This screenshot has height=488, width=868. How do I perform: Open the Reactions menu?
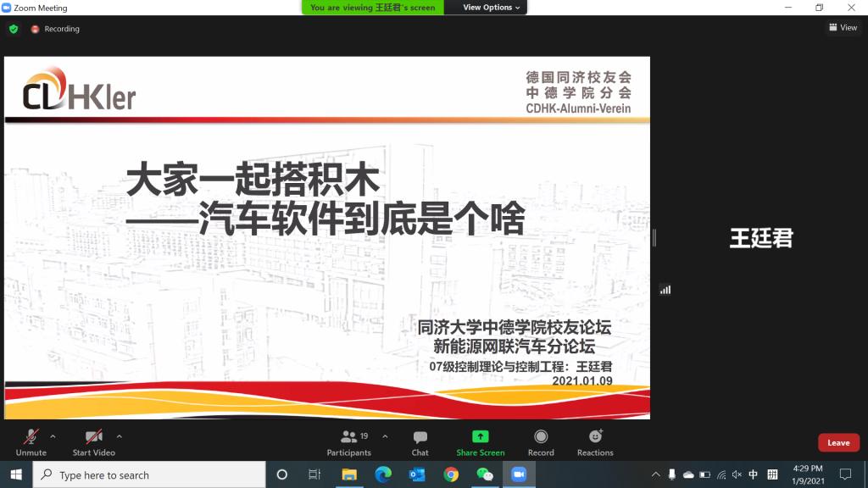tap(595, 442)
